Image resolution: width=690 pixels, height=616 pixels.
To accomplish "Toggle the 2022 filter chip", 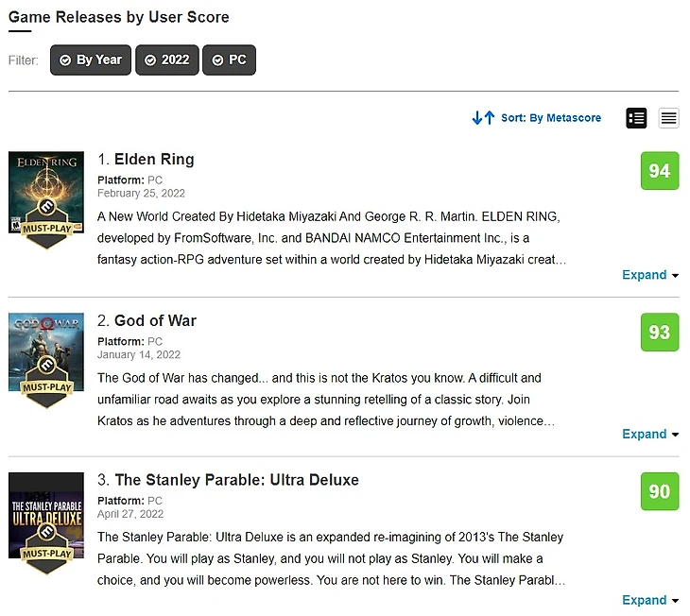I will click(167, 60).
